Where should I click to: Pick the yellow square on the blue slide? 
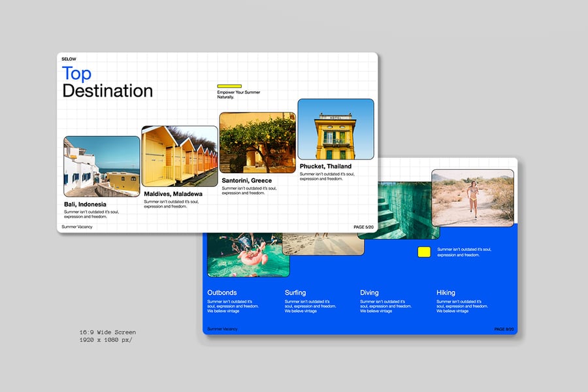click(x=424, y=252)
